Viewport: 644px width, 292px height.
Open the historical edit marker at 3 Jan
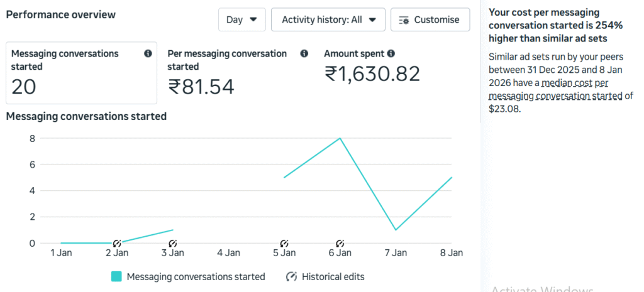coord(173,243)
